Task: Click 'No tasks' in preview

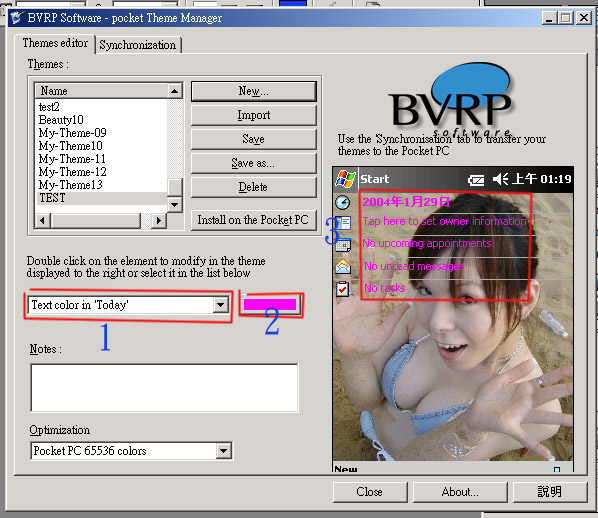Action: (384, 288)
